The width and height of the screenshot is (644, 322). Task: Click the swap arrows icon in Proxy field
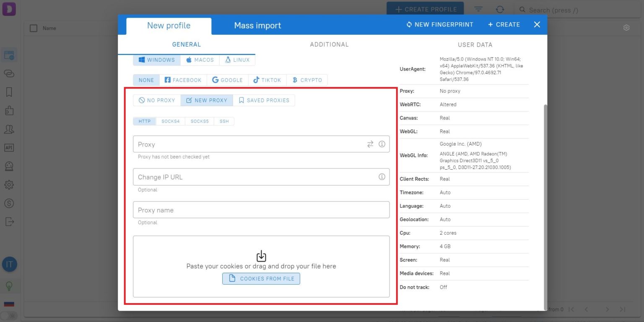[370, 144]
